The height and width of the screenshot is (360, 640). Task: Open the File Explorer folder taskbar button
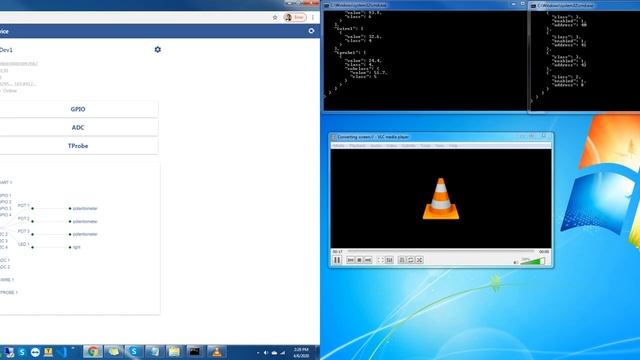174,351
